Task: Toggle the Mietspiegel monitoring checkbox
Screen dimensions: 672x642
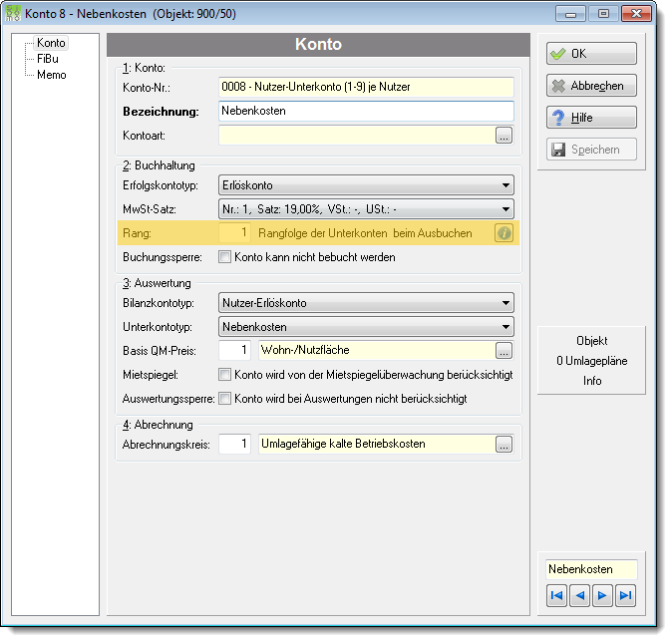Action: pyautogui.click(x=224, y=375)
